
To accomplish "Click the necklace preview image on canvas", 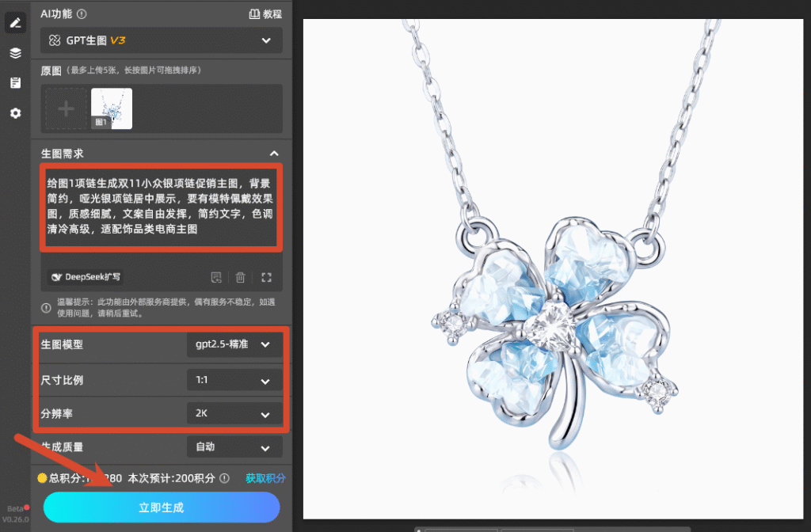I will coord(553,269).
